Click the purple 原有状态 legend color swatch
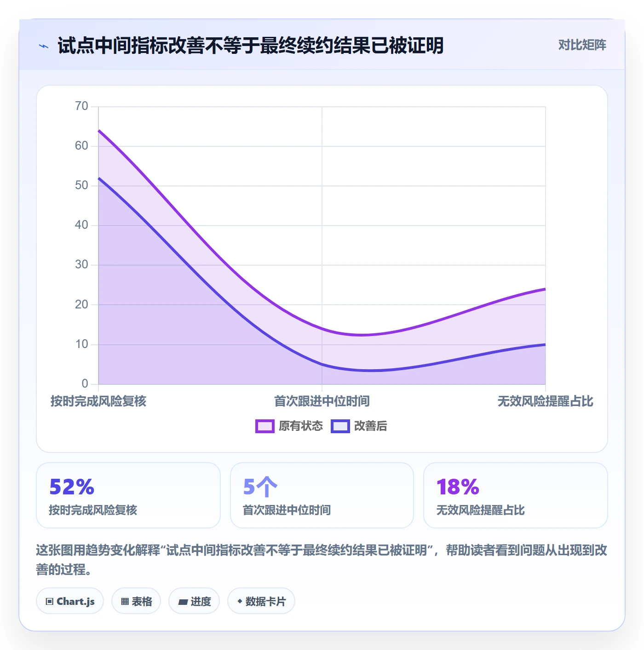This screenshot has height=650, width=644. tap(265, 426)
